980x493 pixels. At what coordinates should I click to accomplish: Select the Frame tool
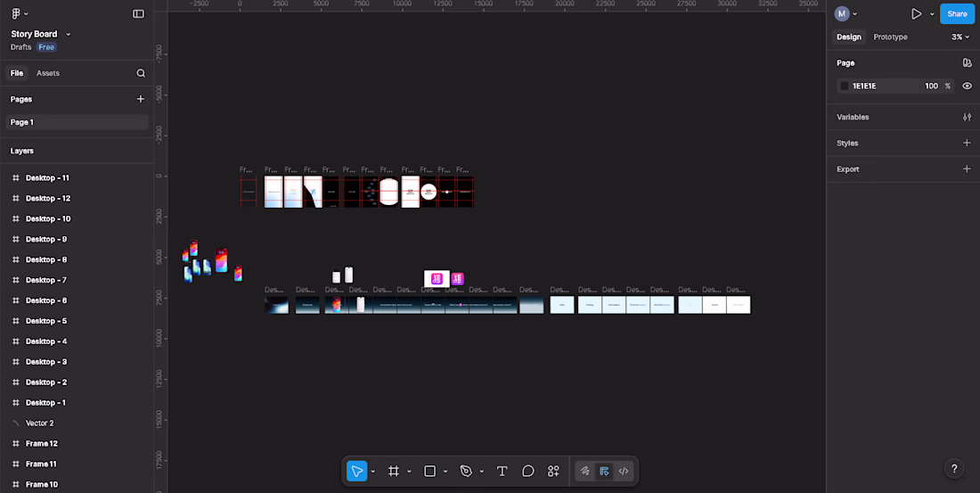click(393, 471)
